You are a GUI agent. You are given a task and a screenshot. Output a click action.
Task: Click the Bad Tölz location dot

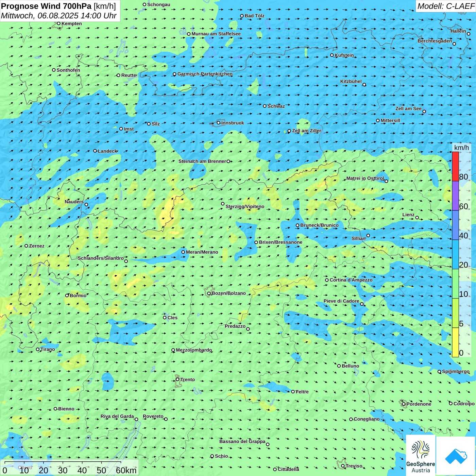(242, 16)
